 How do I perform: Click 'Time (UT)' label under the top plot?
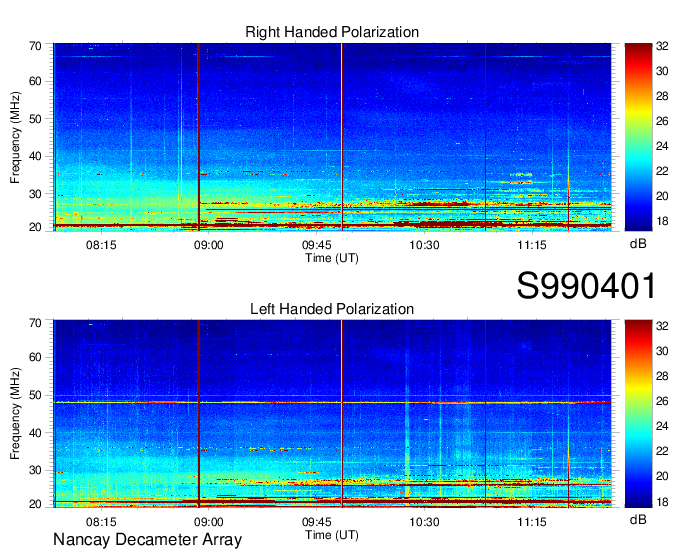pos(332,258)
